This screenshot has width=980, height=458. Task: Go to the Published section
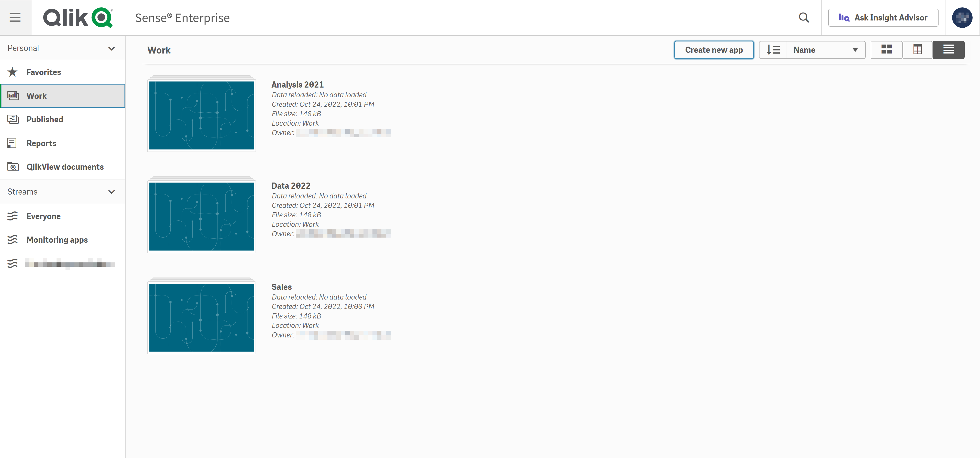click(62, 119)
